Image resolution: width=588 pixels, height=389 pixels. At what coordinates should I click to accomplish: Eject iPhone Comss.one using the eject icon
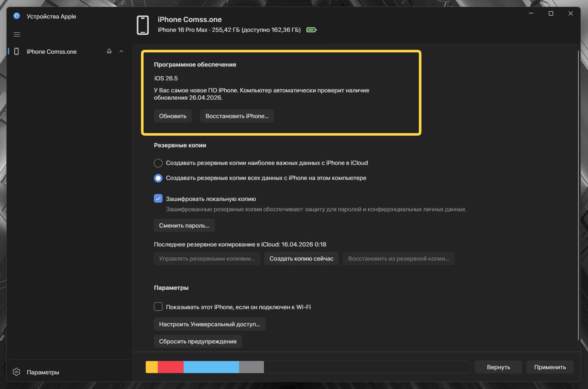[109, 51]
